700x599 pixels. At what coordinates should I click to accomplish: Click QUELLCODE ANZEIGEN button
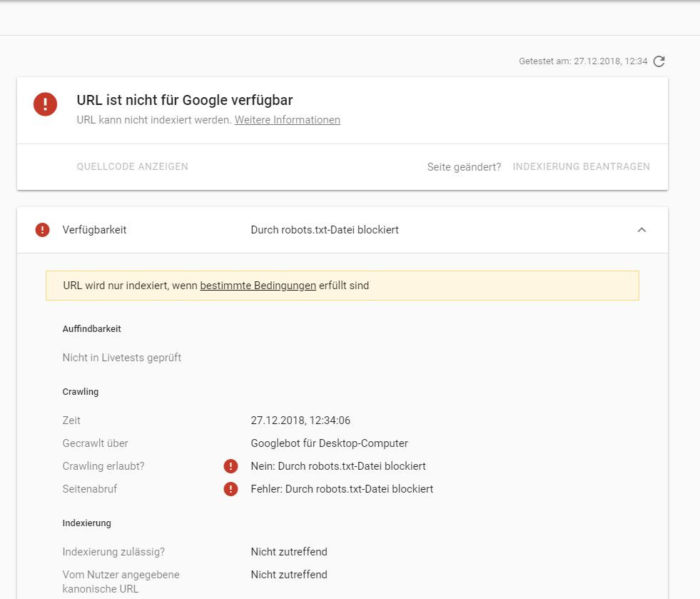coord(133,166)
